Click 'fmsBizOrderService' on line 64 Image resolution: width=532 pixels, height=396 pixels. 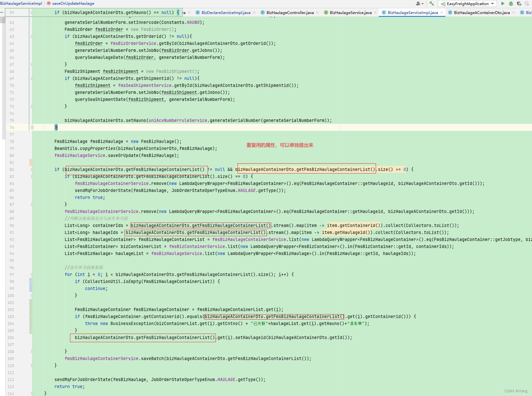133,43
